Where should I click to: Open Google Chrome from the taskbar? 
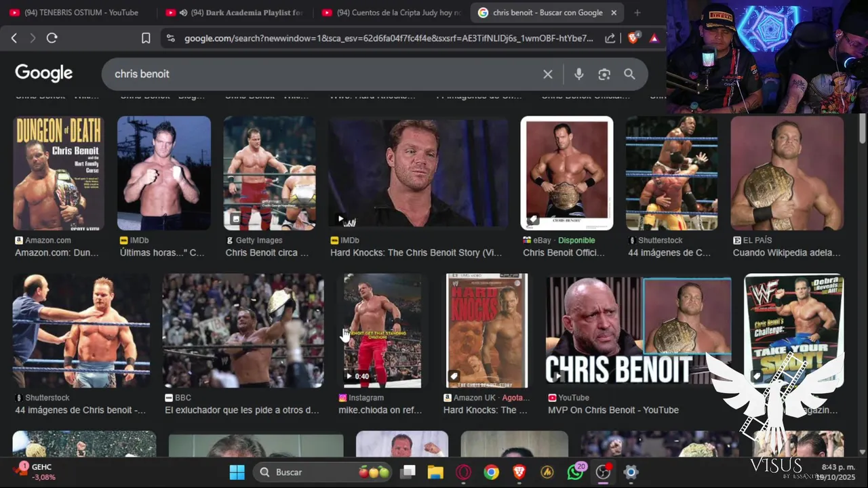point(492,472)
